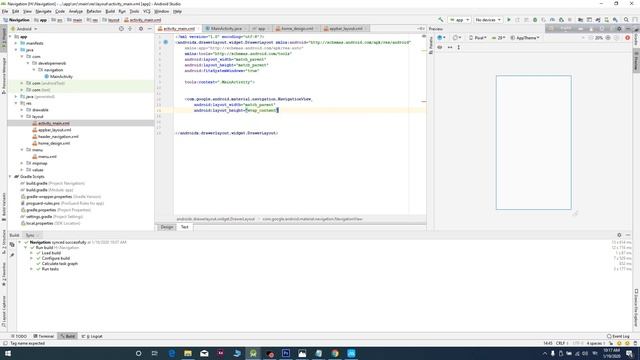The width and height of the screenshot is (640, 360).
Task: Click the orientation icon in Preview toolbar
Action: pyautogui.click(x=456, y=38)
